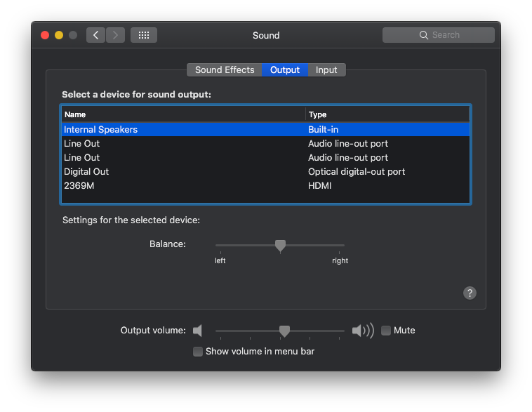Click the left balance label
This screenshot has height=412, width=532.
pos(220,260)
